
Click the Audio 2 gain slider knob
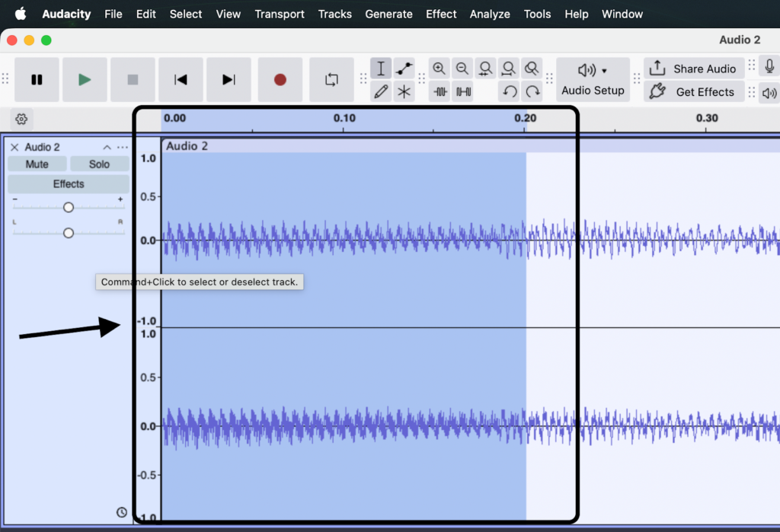point(69,208)
